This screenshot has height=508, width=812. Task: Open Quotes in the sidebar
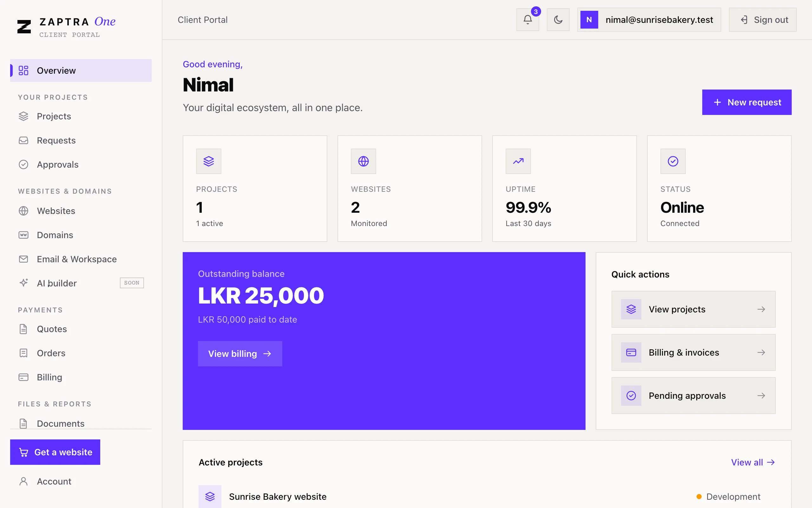tap(81, 329)
